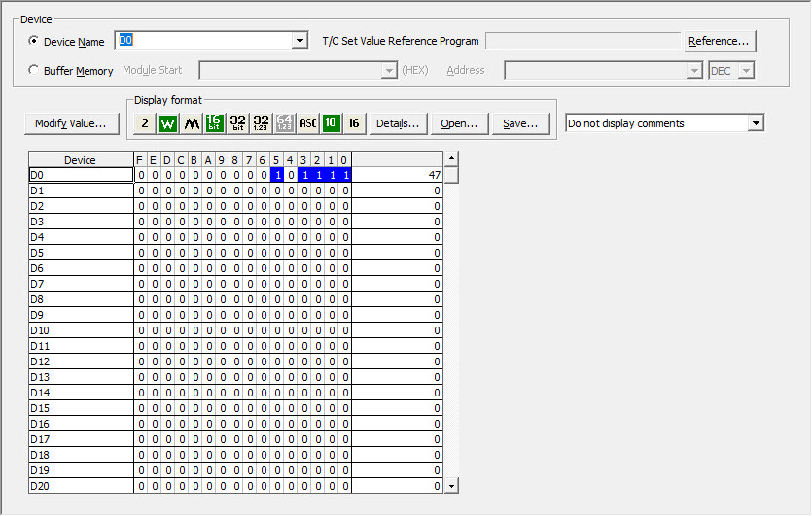Select the D2 device row label

tap(82, 206)
